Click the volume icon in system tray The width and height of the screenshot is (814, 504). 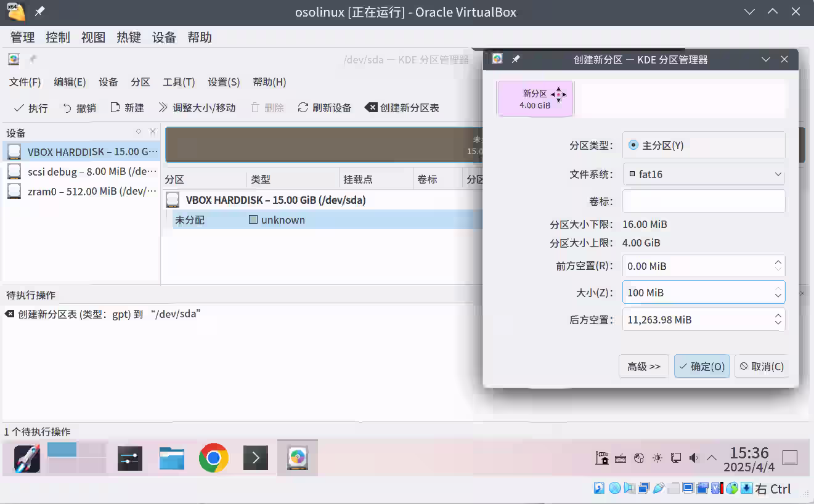coord(694,458)
